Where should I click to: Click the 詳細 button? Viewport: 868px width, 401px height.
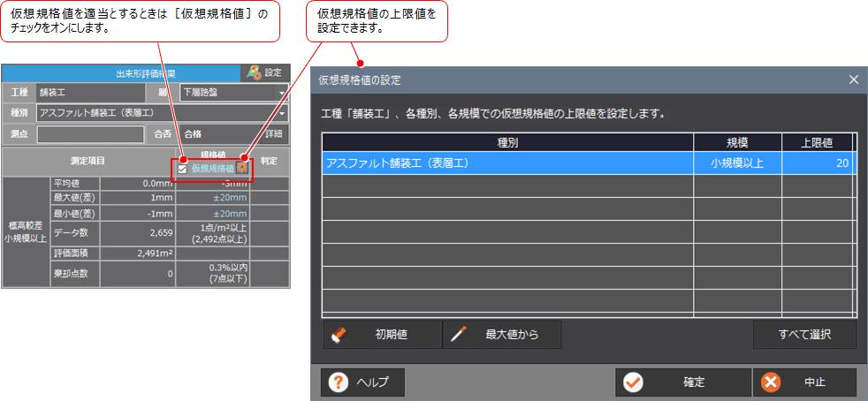click(275, 134)
